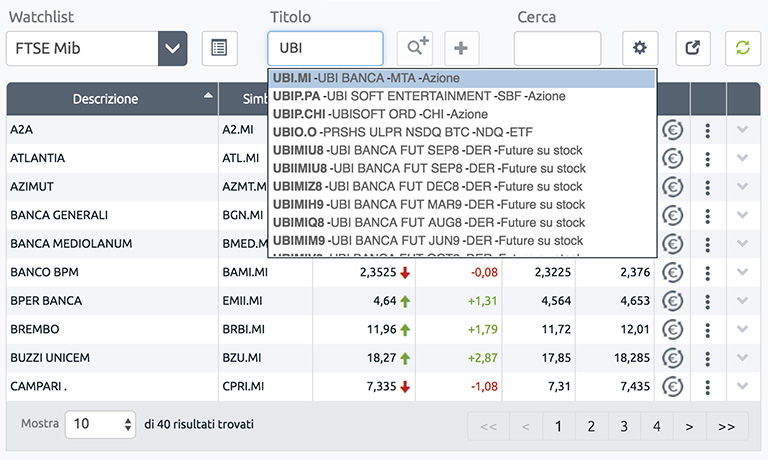Expand the BUZZI UNICEM row chevron
768x460 pixels.
743,357
